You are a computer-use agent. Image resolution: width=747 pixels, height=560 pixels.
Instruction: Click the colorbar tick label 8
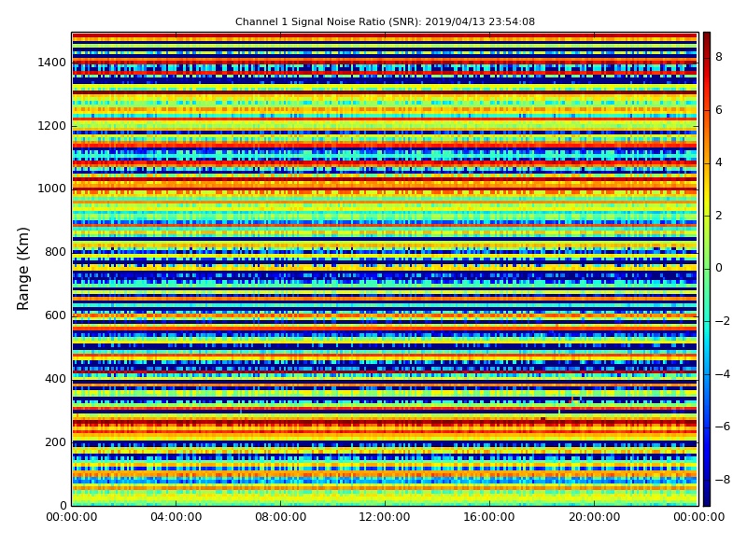(x=719, y=57)
